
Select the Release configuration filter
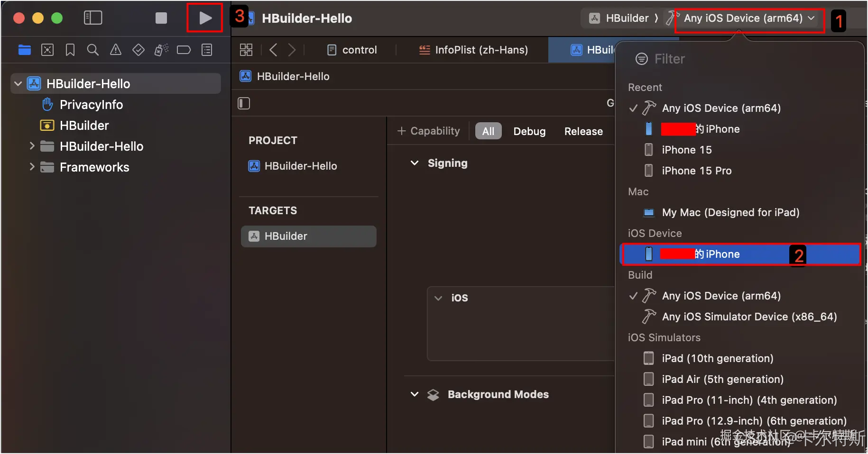pos(583,131)
